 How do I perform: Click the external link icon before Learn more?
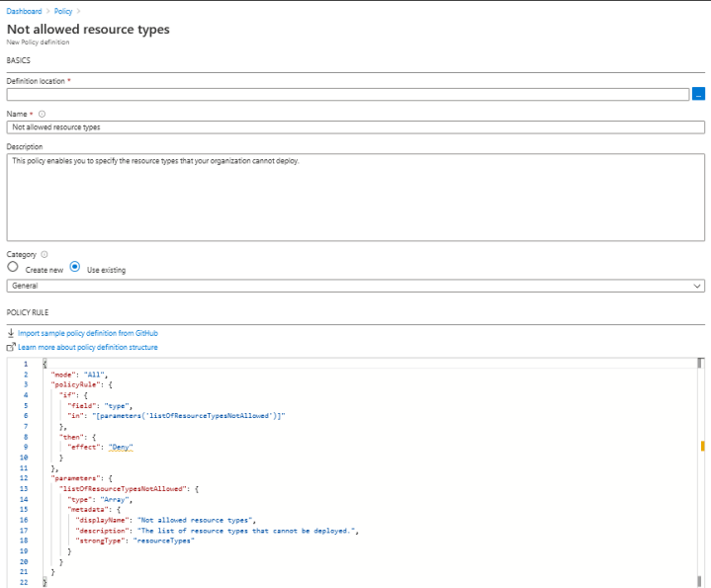[x=11, y=347]
